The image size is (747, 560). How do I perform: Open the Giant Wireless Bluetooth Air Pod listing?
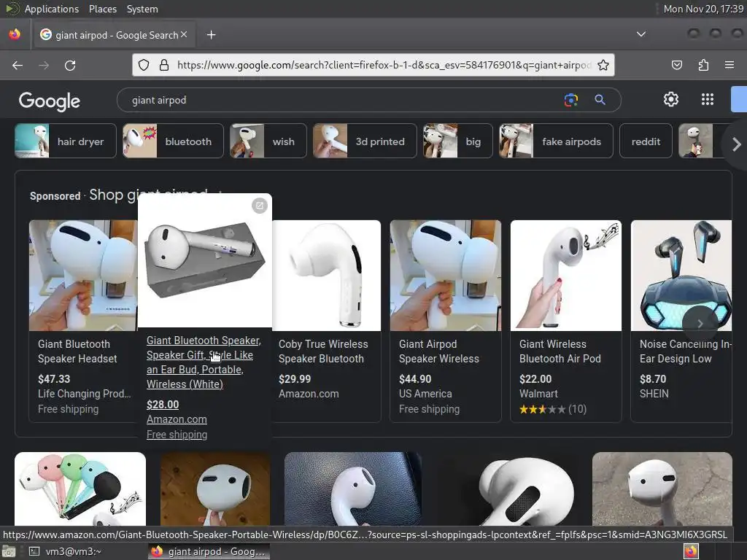tap(560, 351)
